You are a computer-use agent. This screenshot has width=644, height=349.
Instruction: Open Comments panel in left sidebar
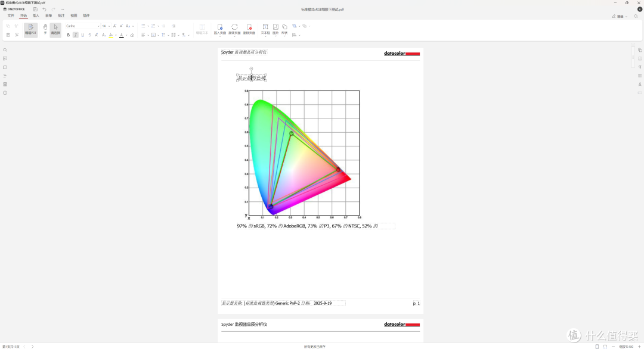[x=5, y=58]
